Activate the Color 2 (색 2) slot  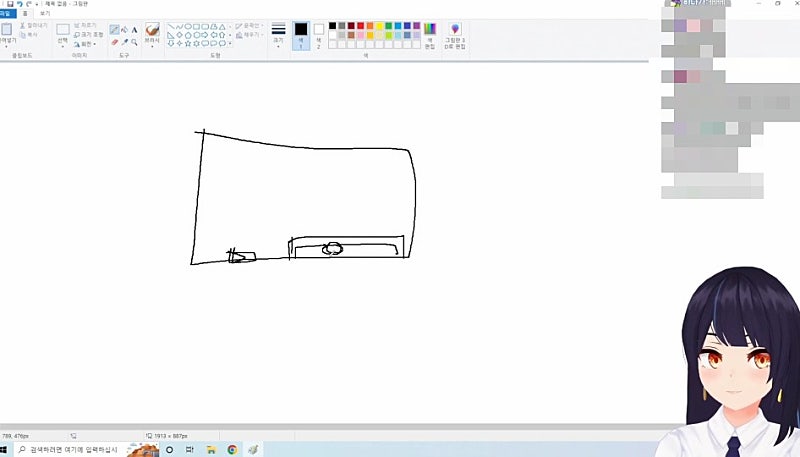point(319,34)
